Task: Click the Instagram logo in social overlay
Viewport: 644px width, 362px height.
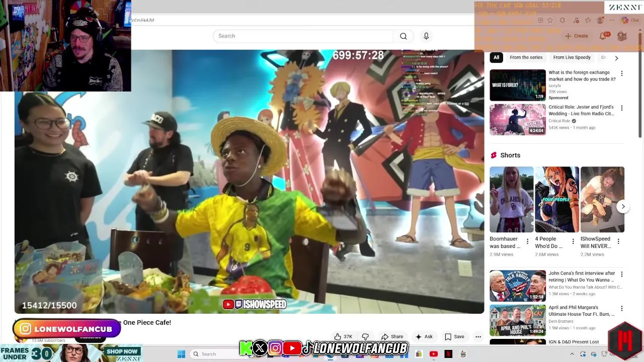Action: point(275,348)
